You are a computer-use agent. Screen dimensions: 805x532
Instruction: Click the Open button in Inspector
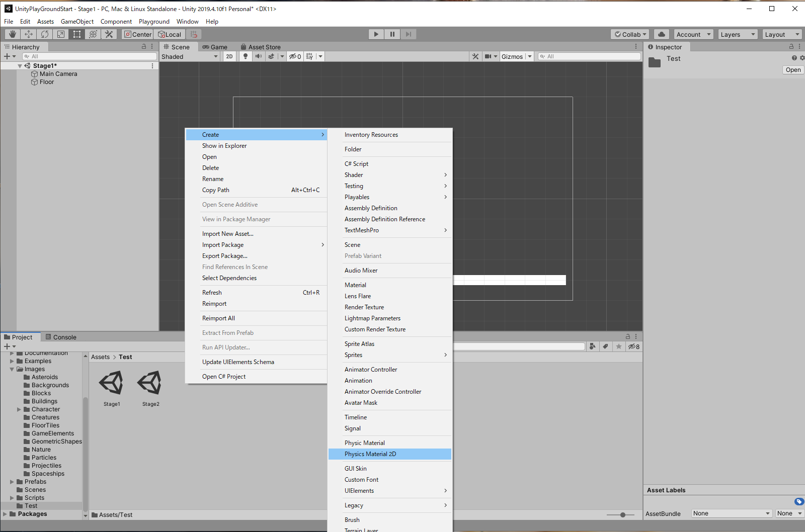pos(793,70)
